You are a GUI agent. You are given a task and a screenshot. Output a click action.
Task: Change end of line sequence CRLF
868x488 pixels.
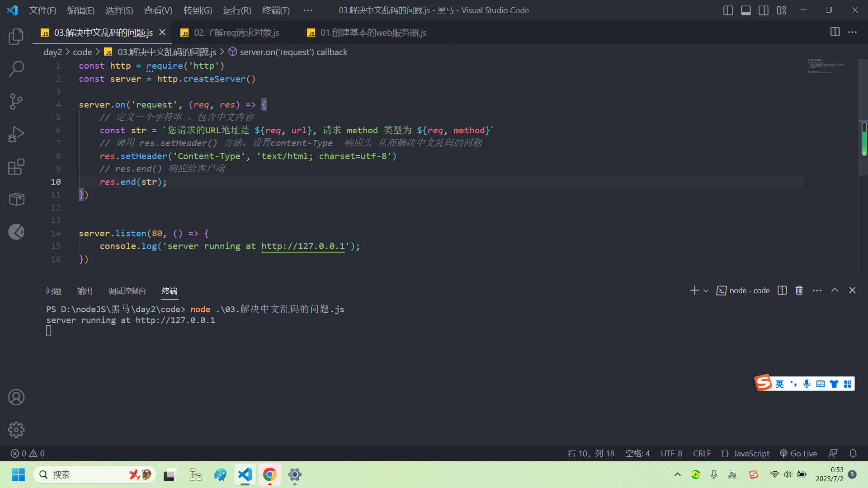702,453
